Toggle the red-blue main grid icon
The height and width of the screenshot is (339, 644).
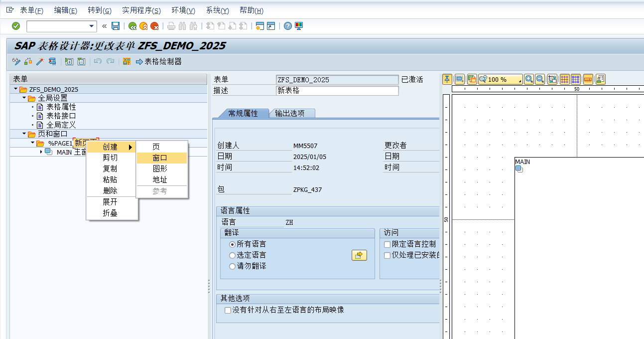[x=565, y=79]
